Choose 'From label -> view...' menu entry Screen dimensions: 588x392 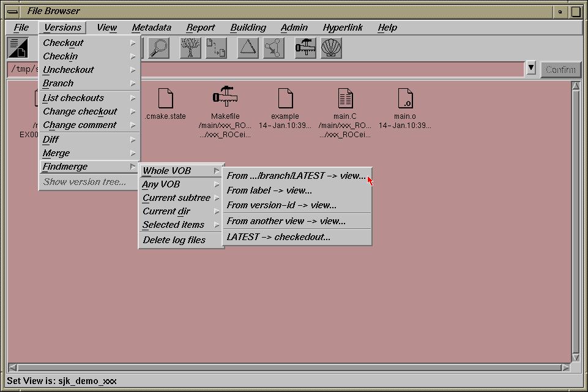(x=269, y=190)
